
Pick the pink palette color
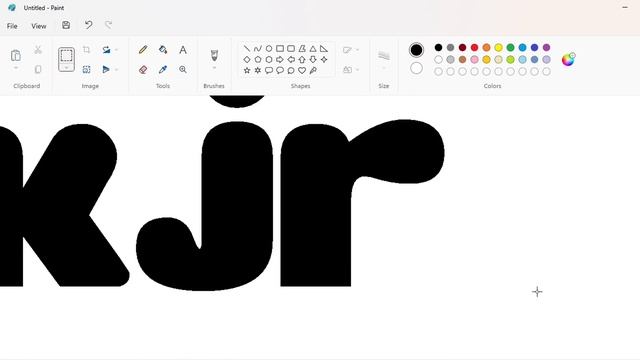coord(474,60)
